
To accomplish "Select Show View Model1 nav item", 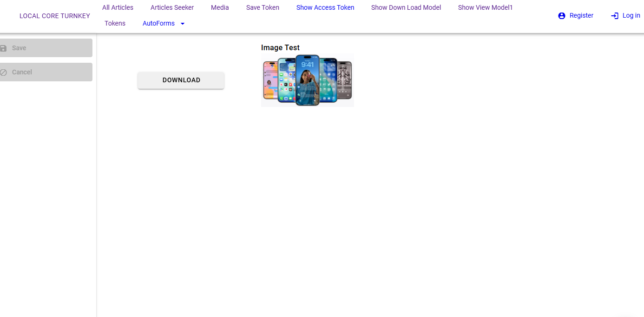I will click(485, 7).
